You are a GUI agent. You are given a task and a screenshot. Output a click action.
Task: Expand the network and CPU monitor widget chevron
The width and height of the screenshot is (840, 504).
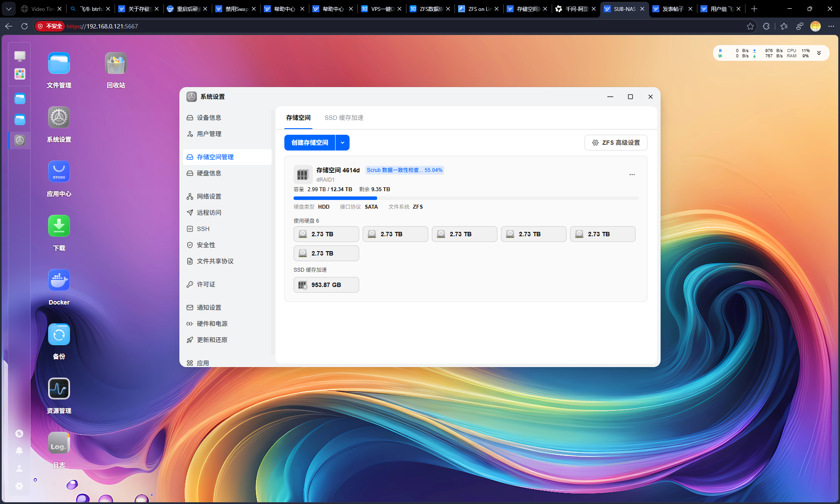[819, 53]
